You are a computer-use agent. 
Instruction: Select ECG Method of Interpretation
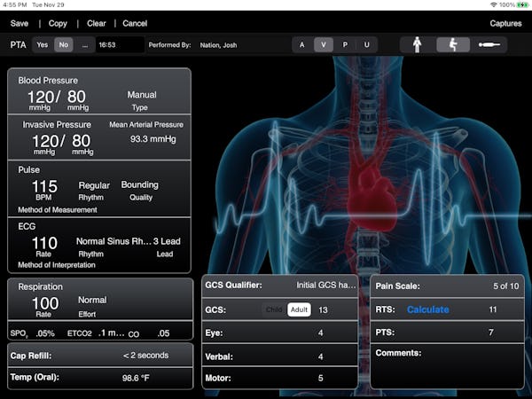pos(57,265)
